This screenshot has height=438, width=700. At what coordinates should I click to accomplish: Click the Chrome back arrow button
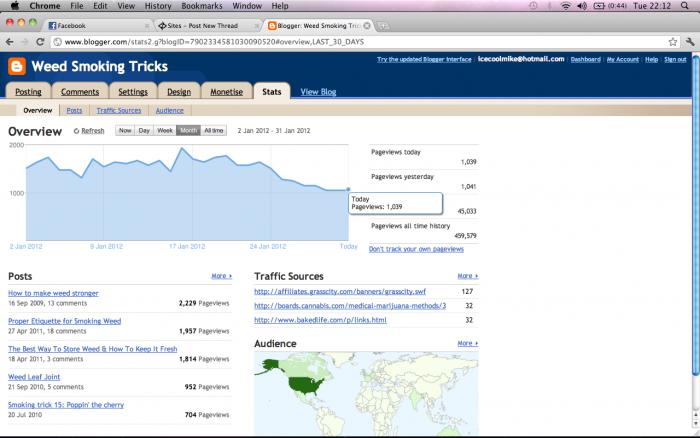[x=9, y=42]
